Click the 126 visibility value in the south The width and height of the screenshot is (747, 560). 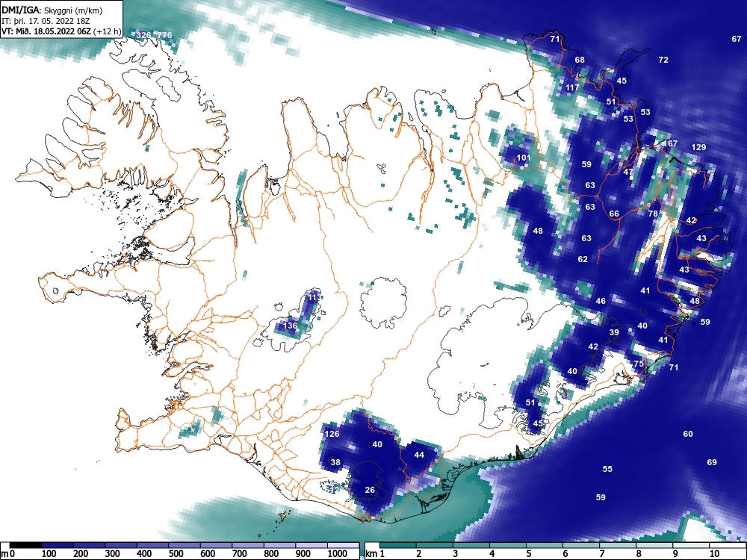pyautogui.click(x=332, y=434)
